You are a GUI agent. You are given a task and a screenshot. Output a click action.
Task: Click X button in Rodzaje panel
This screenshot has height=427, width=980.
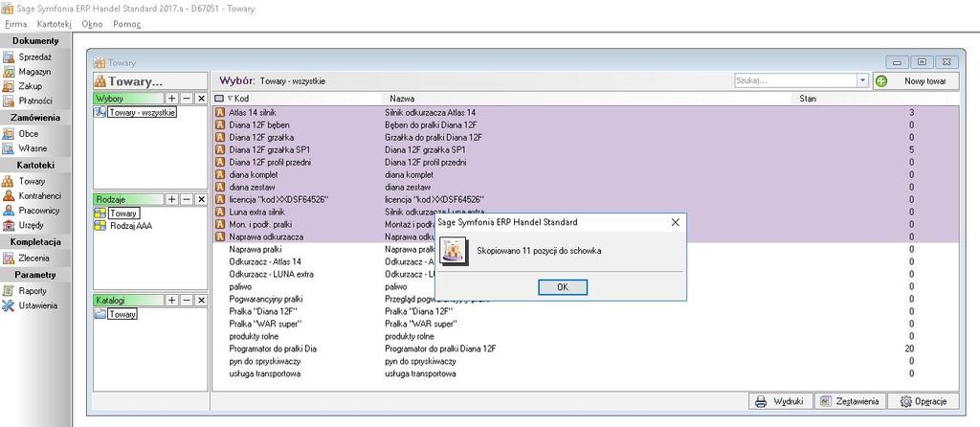coord(201,199)
